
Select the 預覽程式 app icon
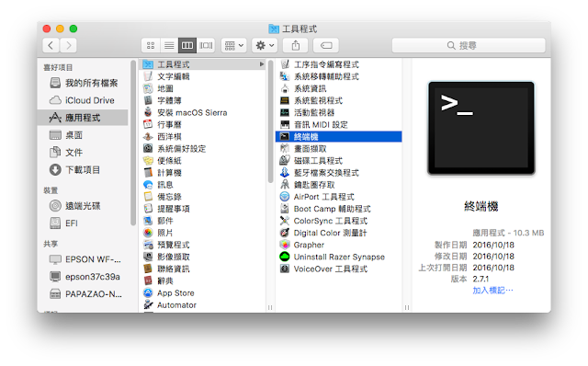tap(148, 245)
